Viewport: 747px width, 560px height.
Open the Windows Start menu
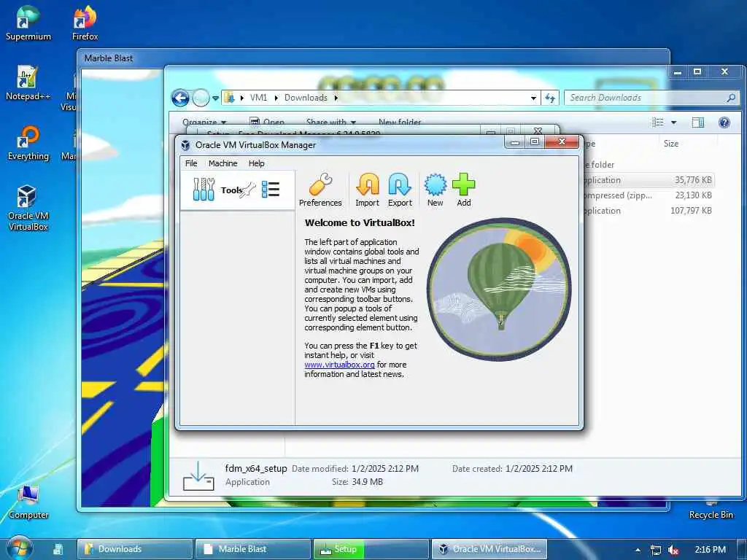(19, 549)
